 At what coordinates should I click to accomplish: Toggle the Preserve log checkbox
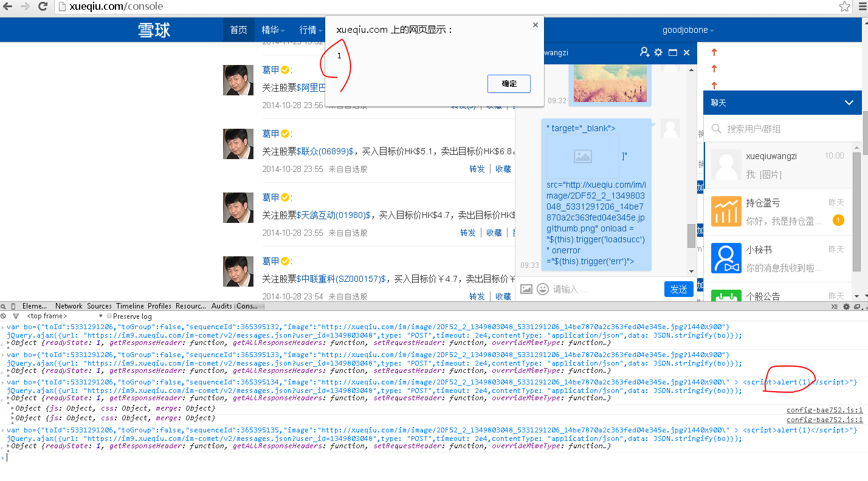[109, 316]
